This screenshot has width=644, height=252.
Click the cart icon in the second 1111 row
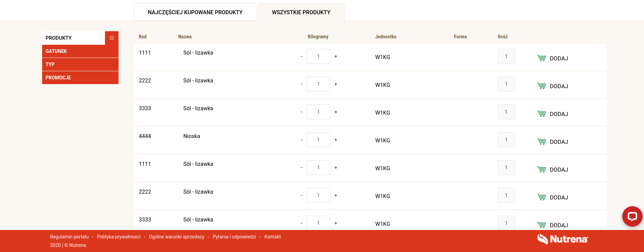[541, 170]
